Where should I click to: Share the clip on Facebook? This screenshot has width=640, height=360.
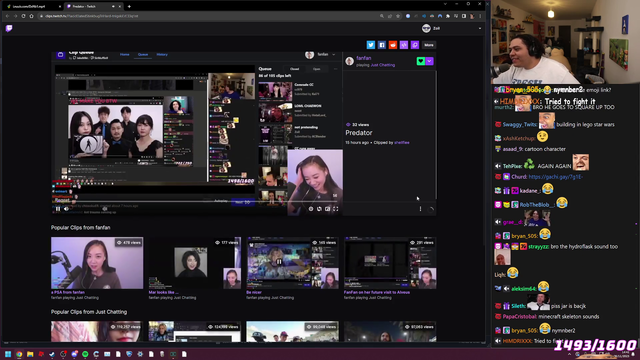(382, 45)
